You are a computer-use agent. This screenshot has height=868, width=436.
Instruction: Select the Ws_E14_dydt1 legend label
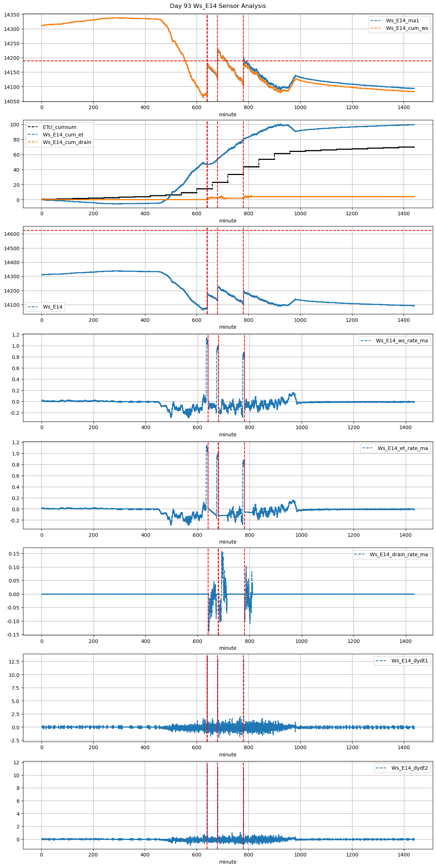click(x=410, y=661)
